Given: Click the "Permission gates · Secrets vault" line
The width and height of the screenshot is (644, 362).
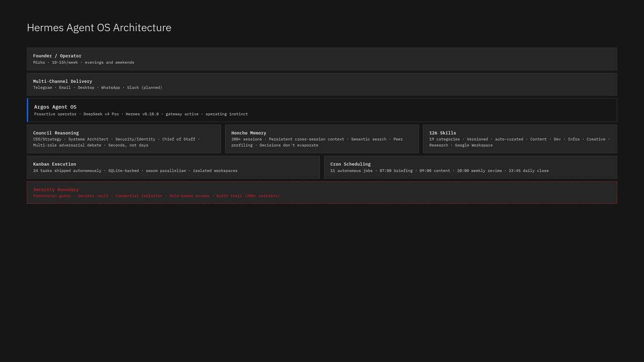Looking at the screenshot, I should tap(156, 196).
